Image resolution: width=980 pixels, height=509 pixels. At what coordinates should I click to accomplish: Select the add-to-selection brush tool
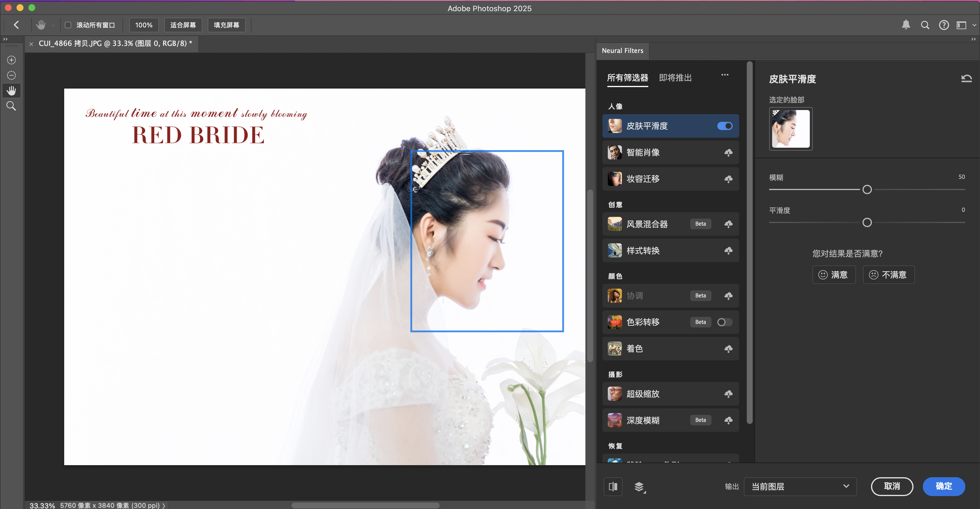11,60
